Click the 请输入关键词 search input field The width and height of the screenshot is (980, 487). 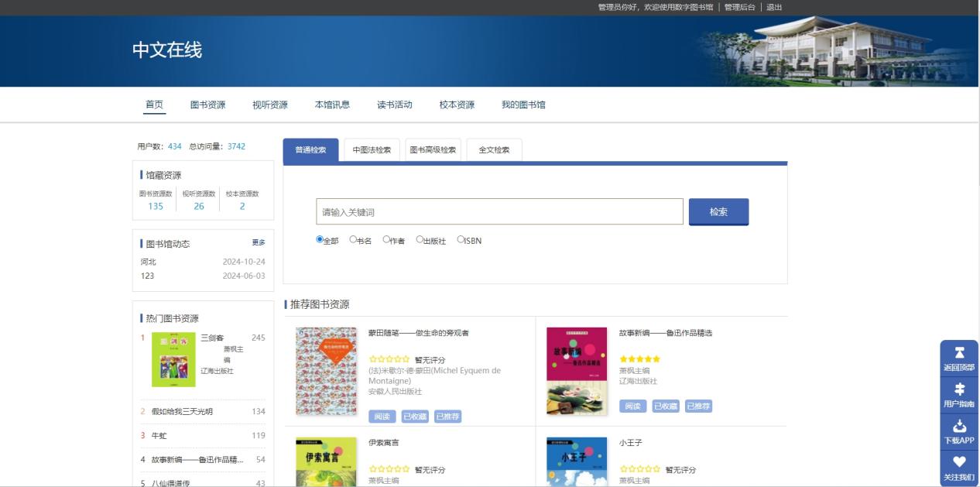[x=499, y=212]
